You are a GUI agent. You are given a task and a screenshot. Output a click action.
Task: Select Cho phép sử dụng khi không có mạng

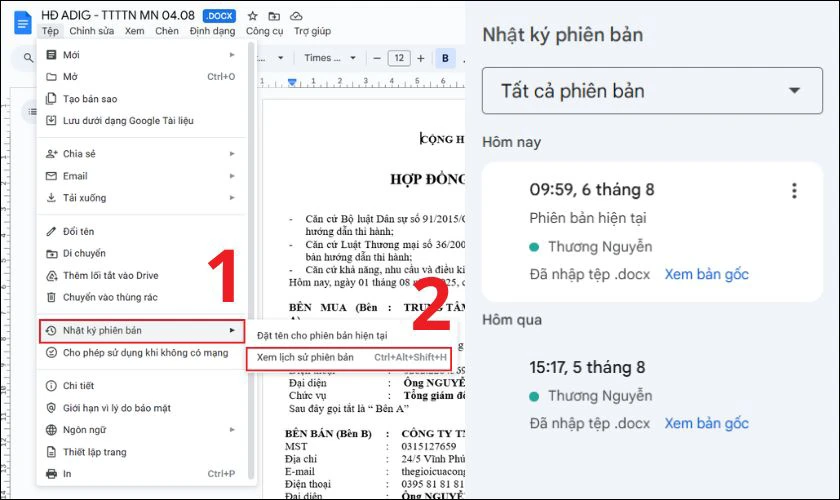point(141,353)
